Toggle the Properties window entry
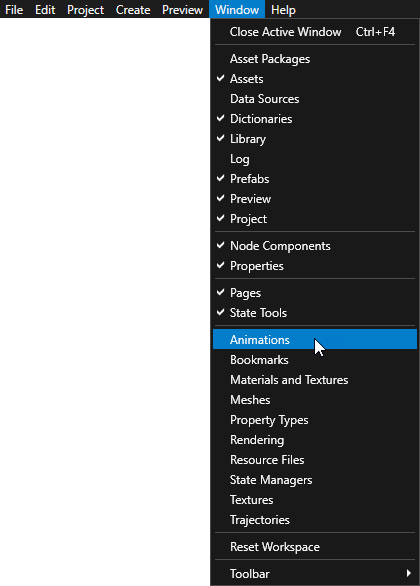 315,266
